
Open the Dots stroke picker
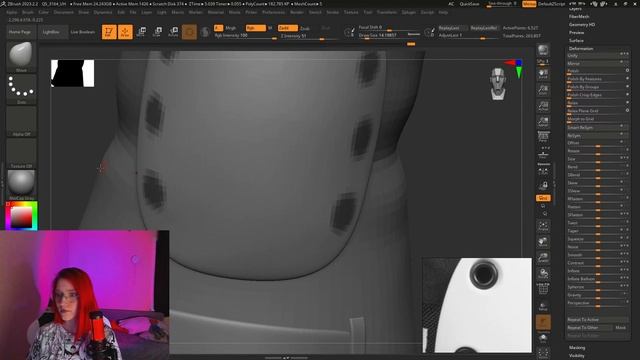pos(21,89)
